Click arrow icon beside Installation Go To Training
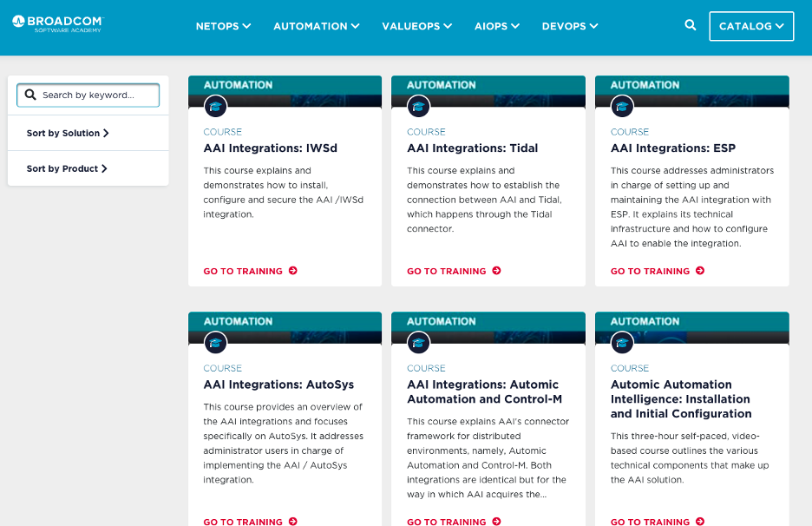The image size is (812, 526). [x=700, y=522]
